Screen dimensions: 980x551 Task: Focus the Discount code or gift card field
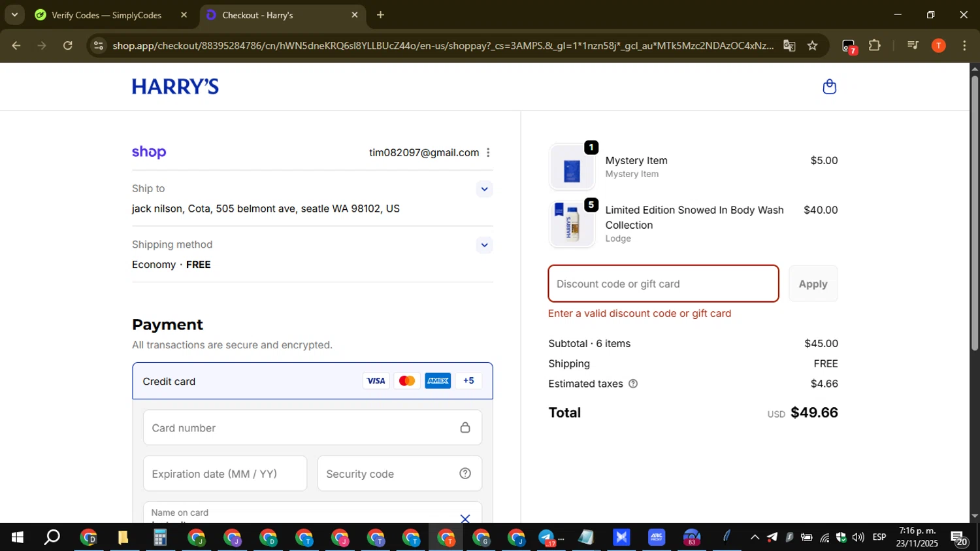pyautogui.click(x=663, y=284)
